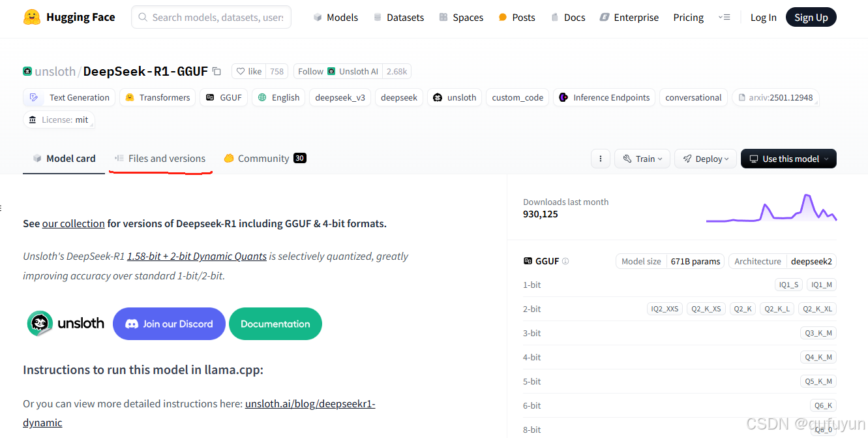Click the Sign Up button
The width and height of the screenshot is (868, 438).
(x=811, y=18)
